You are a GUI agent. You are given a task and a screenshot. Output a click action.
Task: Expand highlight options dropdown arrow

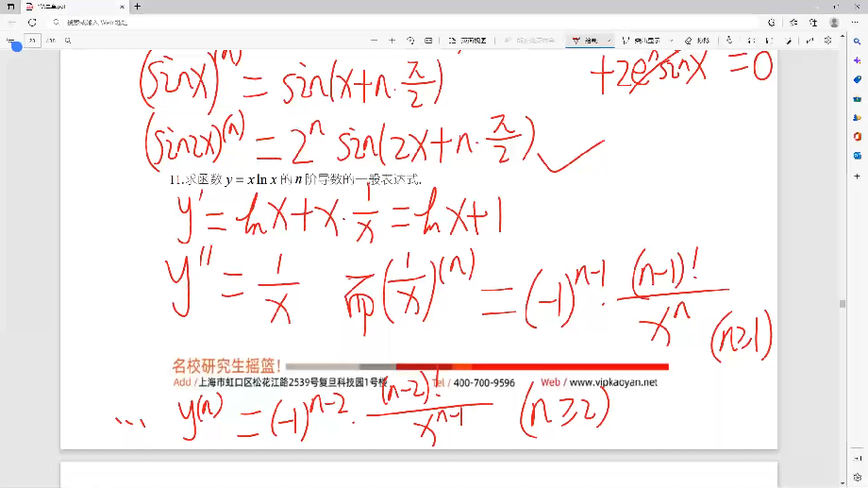click(x=671, y=41)
